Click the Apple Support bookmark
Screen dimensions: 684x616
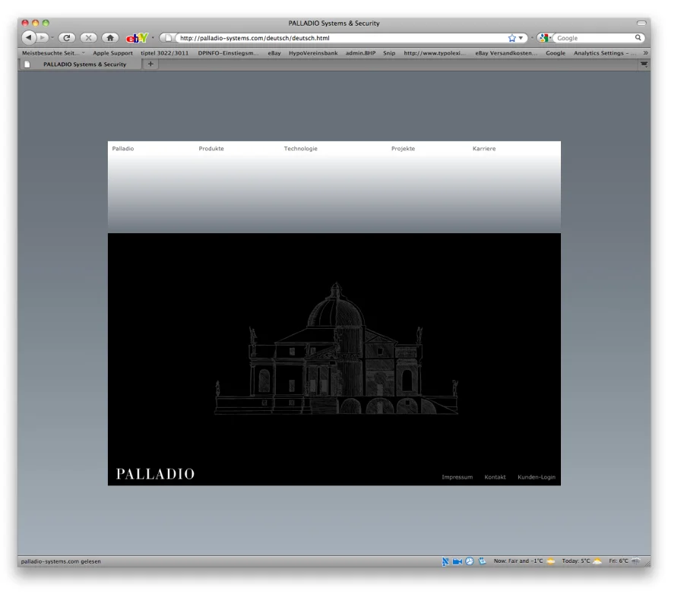(x=112, y=52)
